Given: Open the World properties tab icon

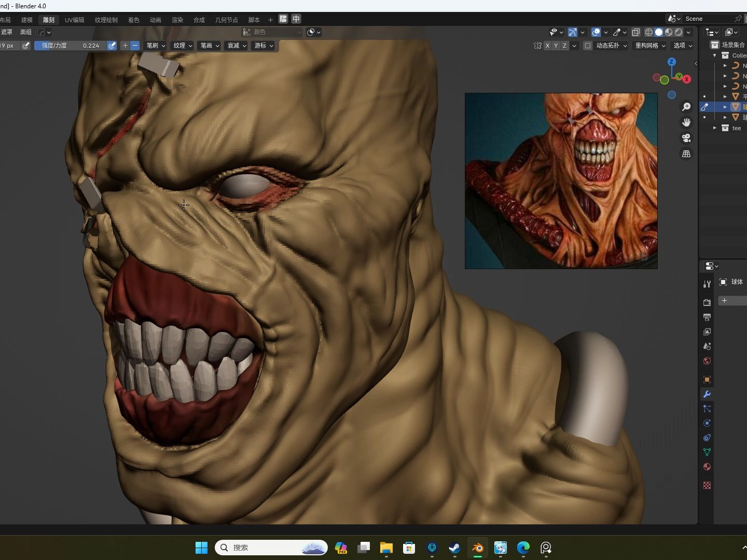Looking at the screenshot, I should point(707,361).
